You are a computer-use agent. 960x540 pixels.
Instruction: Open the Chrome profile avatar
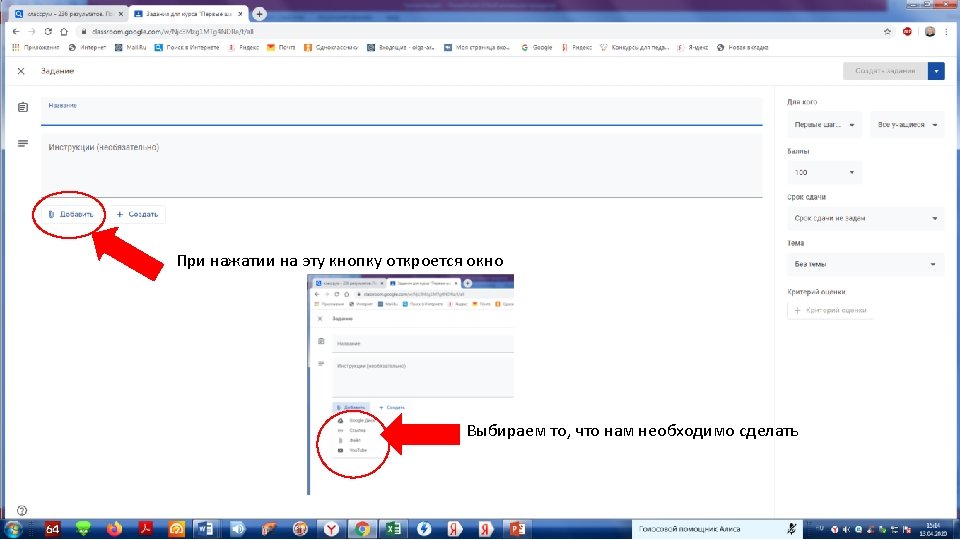click(x=930, y=31)
